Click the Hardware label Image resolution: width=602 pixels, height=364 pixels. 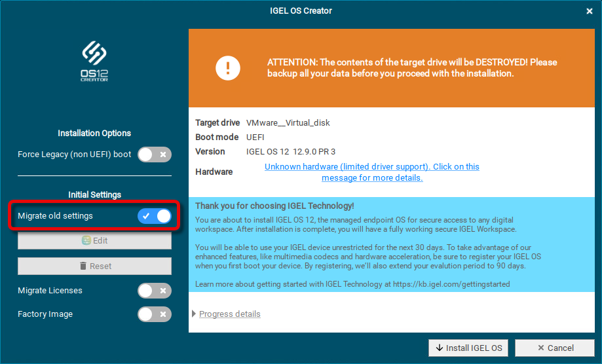(x=214, y=172)
